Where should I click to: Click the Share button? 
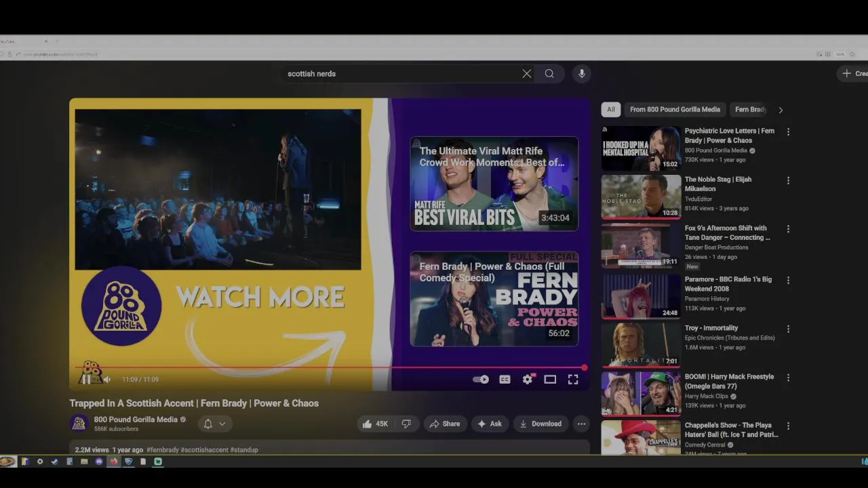444,424
